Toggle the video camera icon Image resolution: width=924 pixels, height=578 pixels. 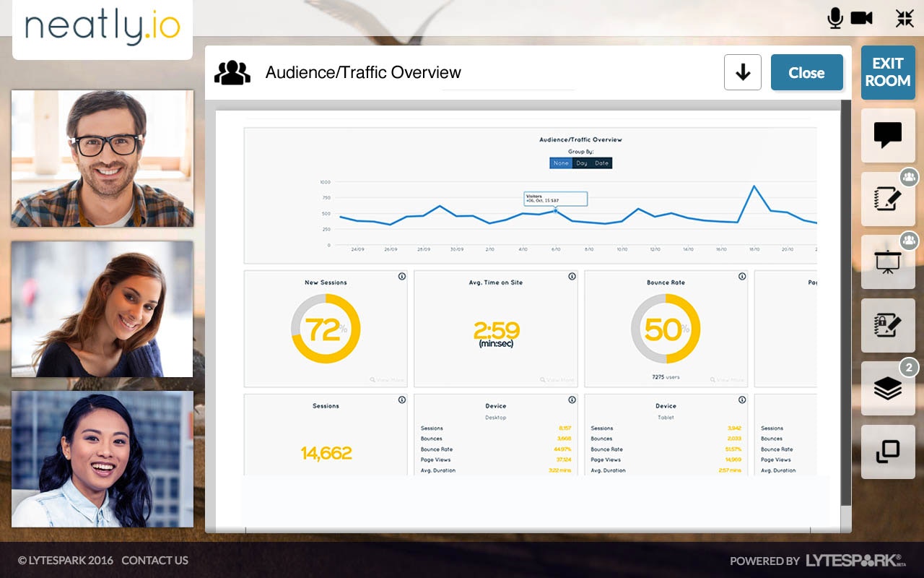tap(862, 18)
